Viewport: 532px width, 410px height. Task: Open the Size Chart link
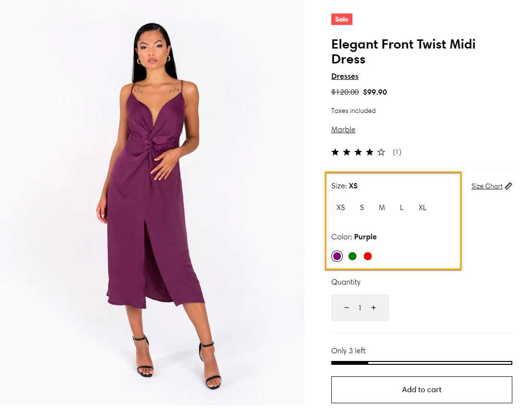click(487, 186)
